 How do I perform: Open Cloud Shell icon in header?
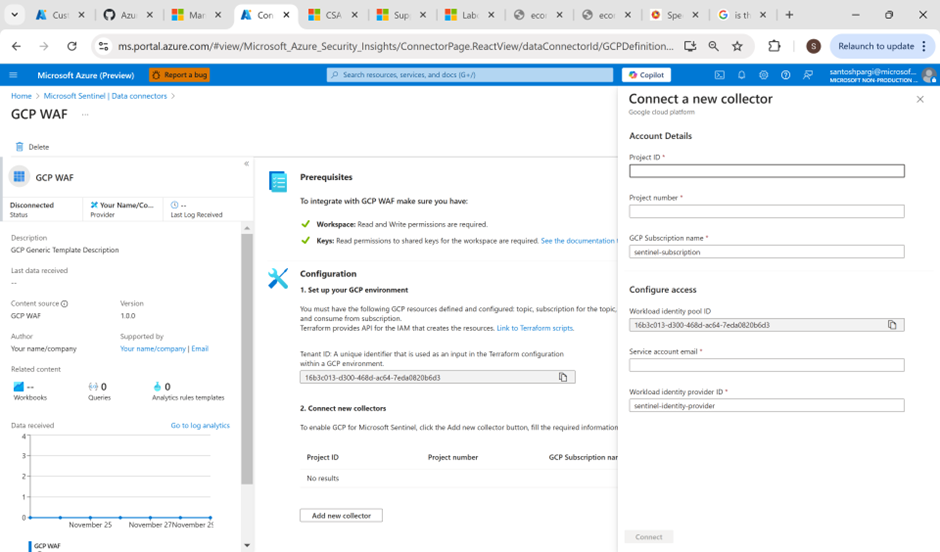point(719,75)
